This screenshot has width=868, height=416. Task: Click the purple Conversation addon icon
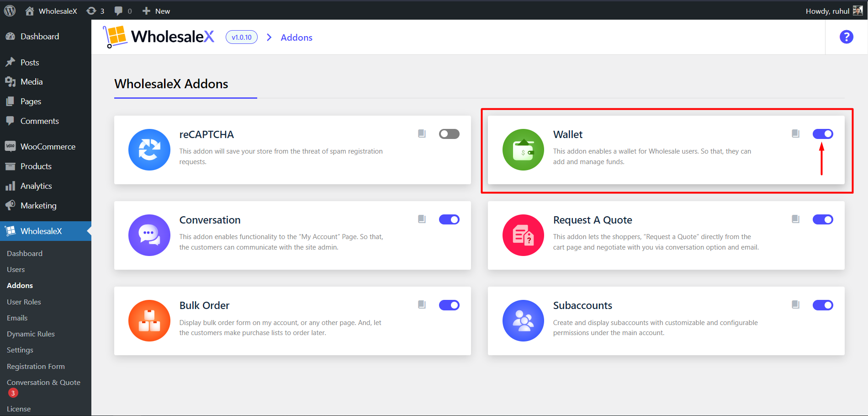pos(149,235)
